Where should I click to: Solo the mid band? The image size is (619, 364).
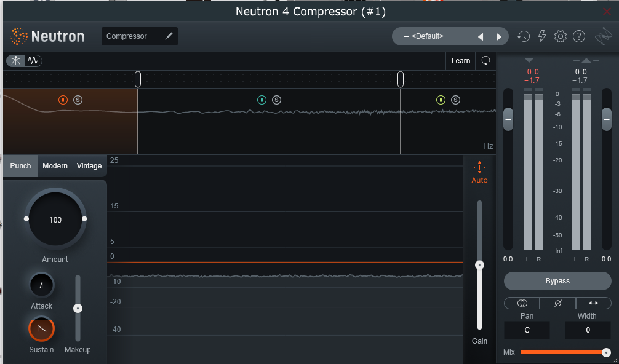point(276,100)
